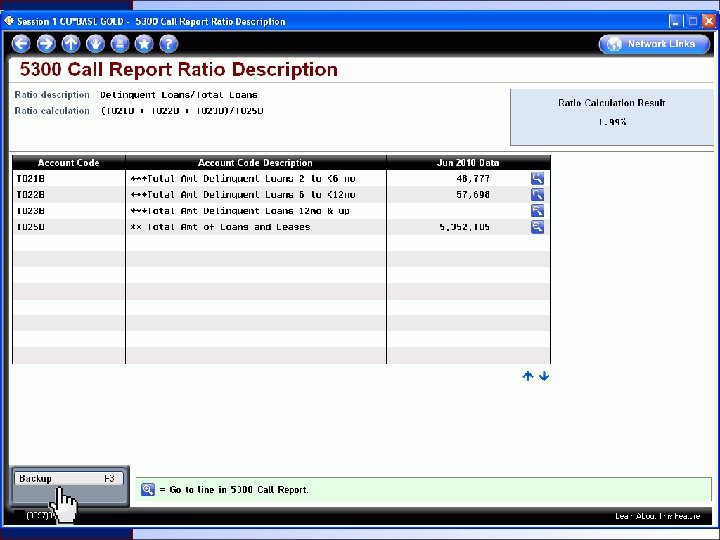Click the star favorites toolbar icon
The height and width of the screenshot is (540, 720).
click(144, 44)
